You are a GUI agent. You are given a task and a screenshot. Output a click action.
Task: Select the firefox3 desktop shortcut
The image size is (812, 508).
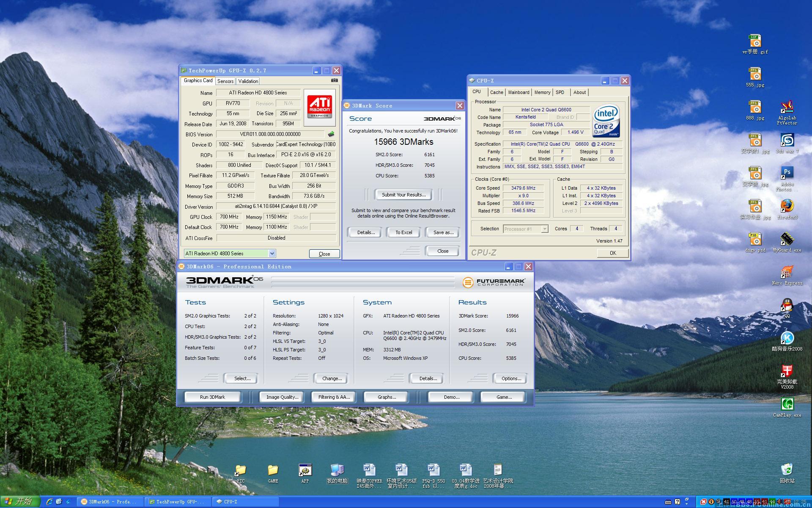point(787,210)
